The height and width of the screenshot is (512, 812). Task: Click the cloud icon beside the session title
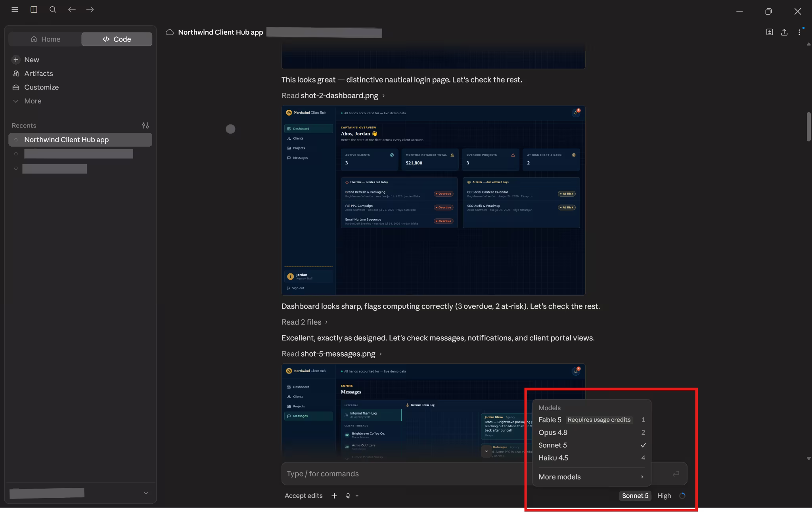(x=170, y=32)
